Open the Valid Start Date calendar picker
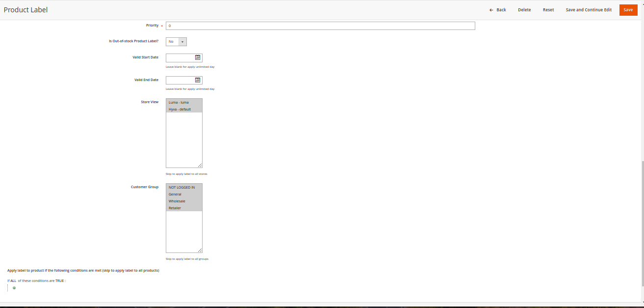Screen dimensions: 644x308 click(x=198, y=57)
